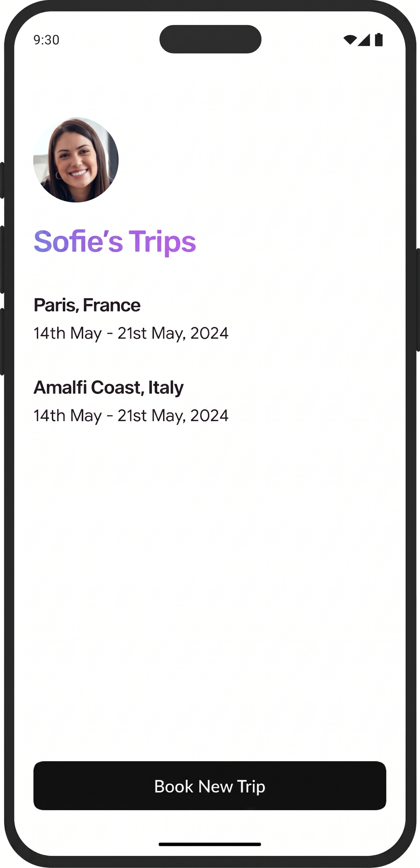Click the word France in first trip
420x868 pixels.
click(112, 305)
